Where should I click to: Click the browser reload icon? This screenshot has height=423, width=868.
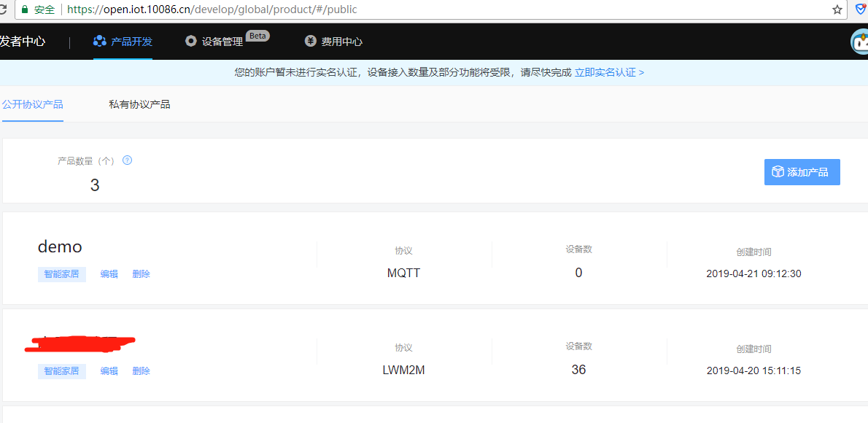[x=3, y=9]
